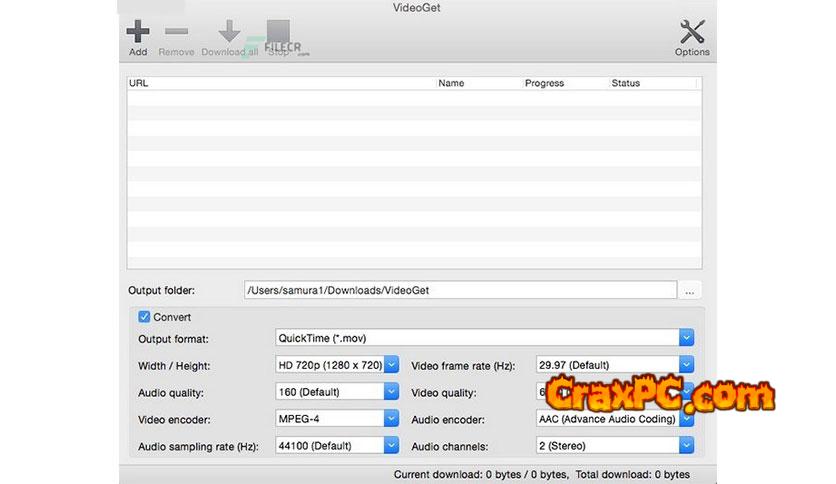Click the Status column header
The image size is (836, 484).
click(654, 83)
